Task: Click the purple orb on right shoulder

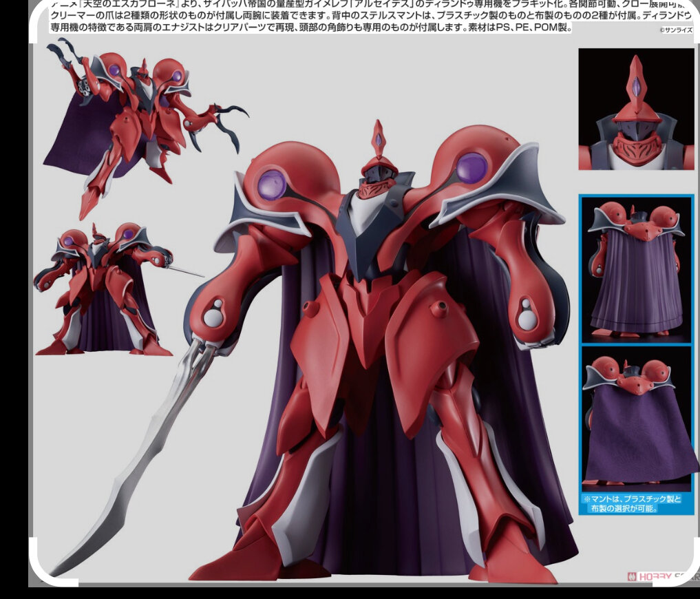Action: 472,168
